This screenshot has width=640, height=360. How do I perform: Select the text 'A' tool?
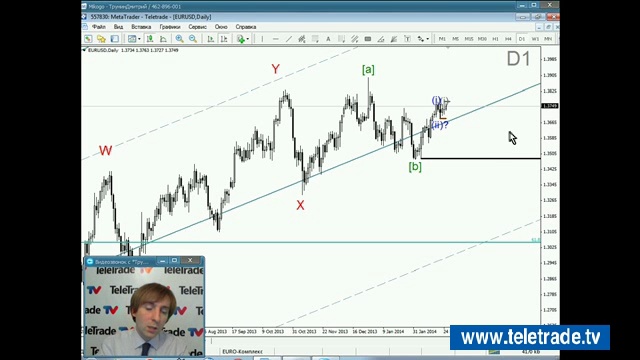pos(328,39)
